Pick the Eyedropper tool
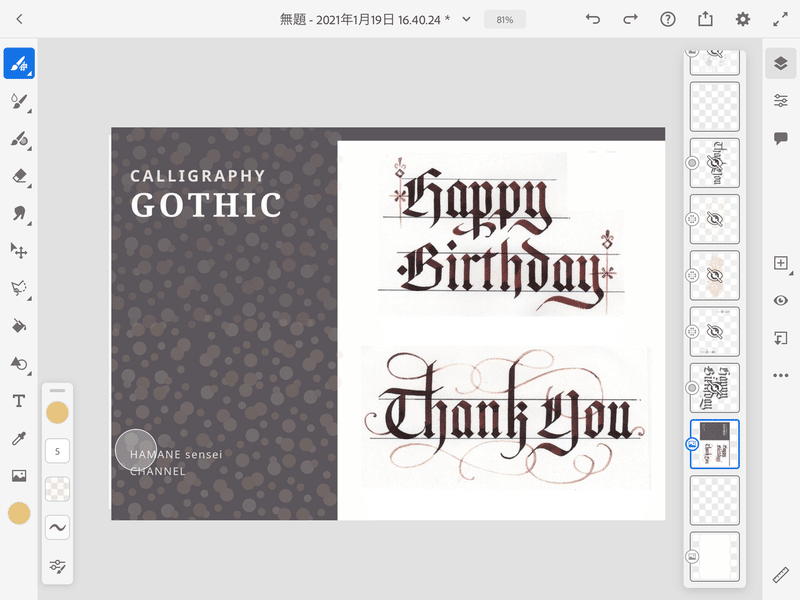Image resolution: width=800 pixels, height=600 pixels. (19, 438)
